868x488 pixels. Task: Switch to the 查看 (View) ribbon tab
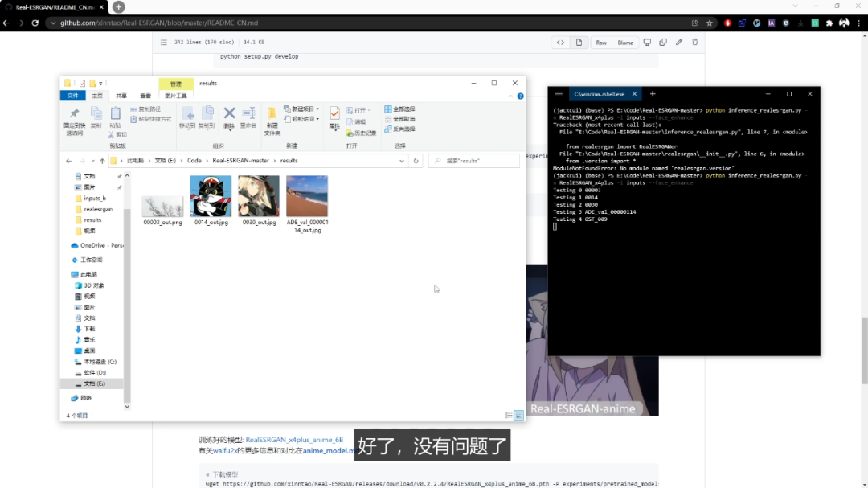pos(145,96)
